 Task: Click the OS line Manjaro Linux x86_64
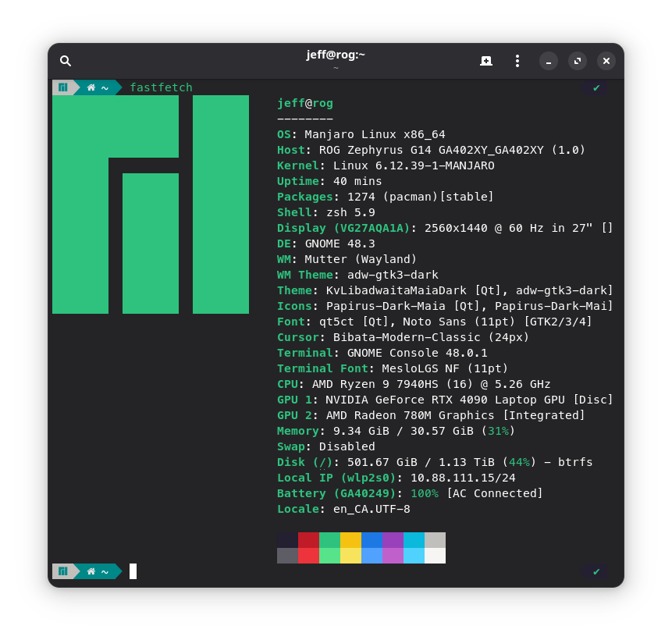point(361,134)
